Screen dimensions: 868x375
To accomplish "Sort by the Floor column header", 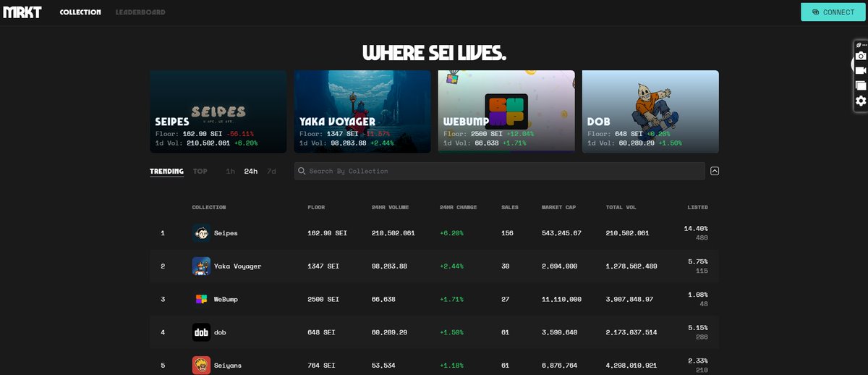I will [316, 208].
